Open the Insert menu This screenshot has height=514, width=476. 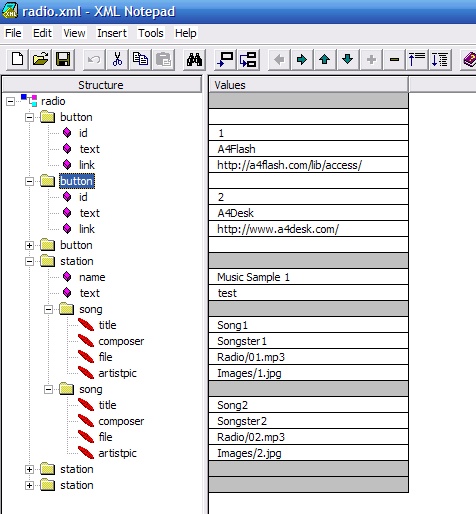112,33
